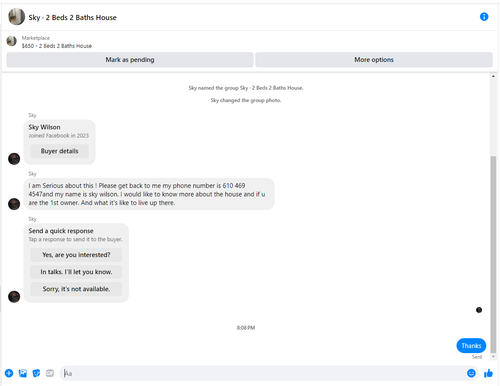Click the 'Sent' status under Thanks
Viewport: 500px width, 386px height.
[x=477, y=357]
